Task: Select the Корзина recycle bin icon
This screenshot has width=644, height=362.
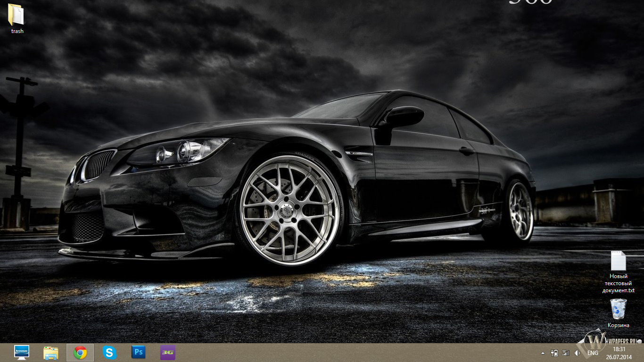Action: [x=618, y=309]
